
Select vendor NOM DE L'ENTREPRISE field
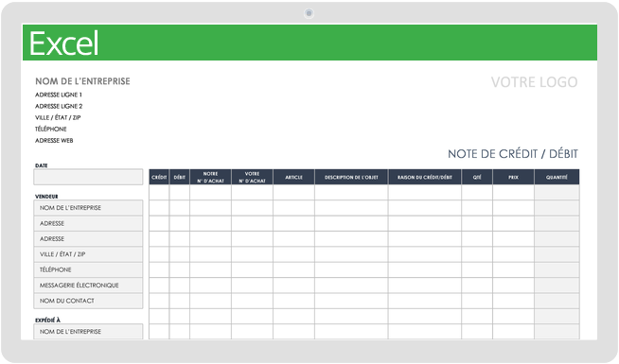(x=88, y=208)
